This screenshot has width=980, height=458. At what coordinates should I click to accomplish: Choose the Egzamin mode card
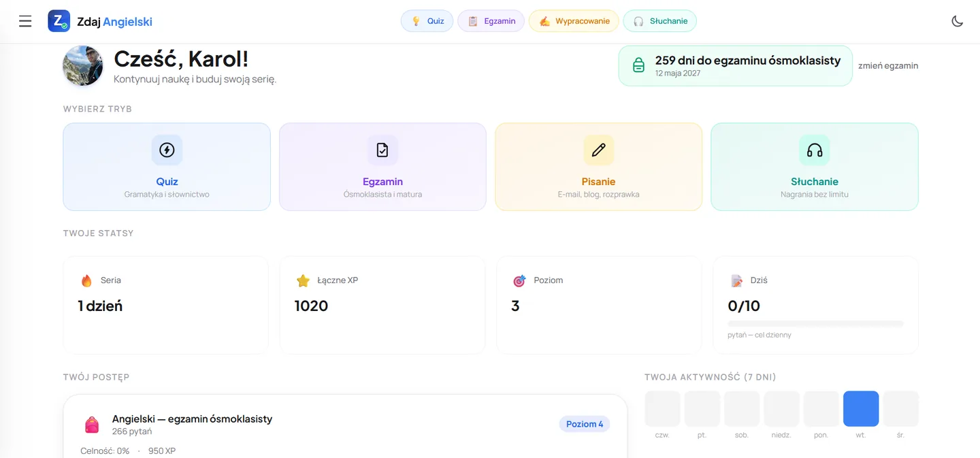[382, 167]
